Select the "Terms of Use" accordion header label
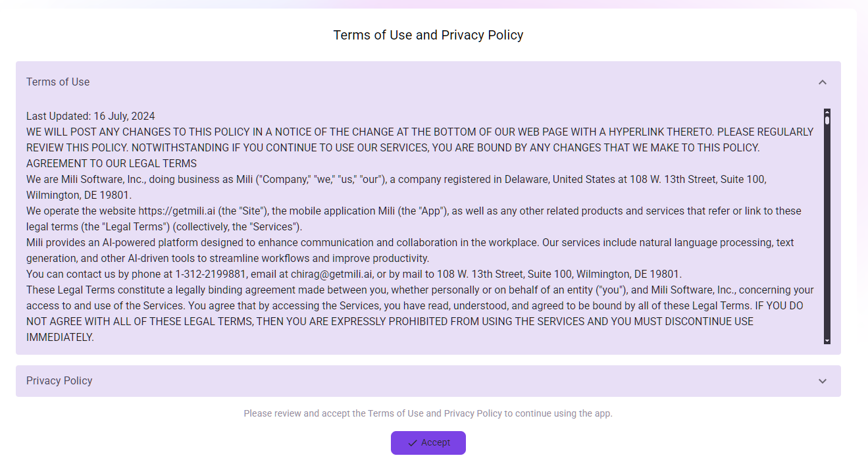Image resolution: width=868 pixels, height=464 pixels. coord(58,82)
